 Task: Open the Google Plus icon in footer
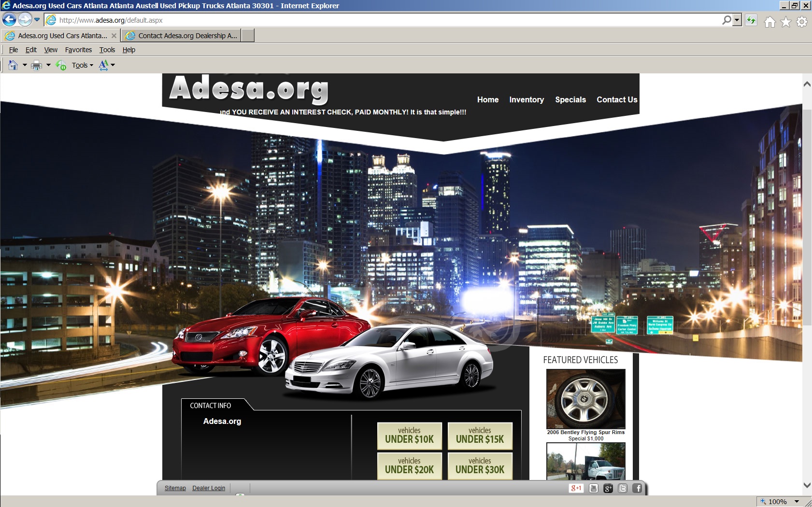(x=608, y=488)
